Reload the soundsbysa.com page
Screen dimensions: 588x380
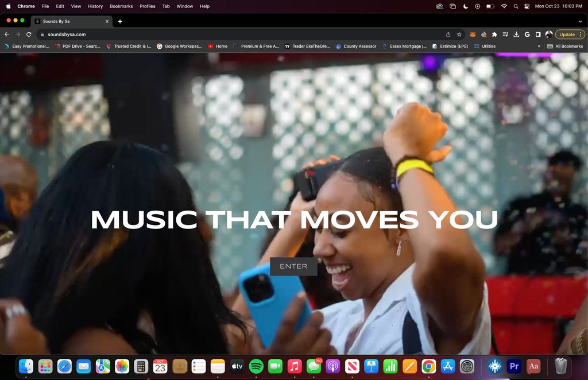(x=29, y=34)
